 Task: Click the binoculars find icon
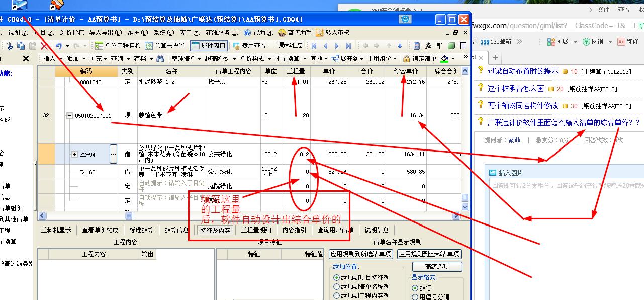160,59
